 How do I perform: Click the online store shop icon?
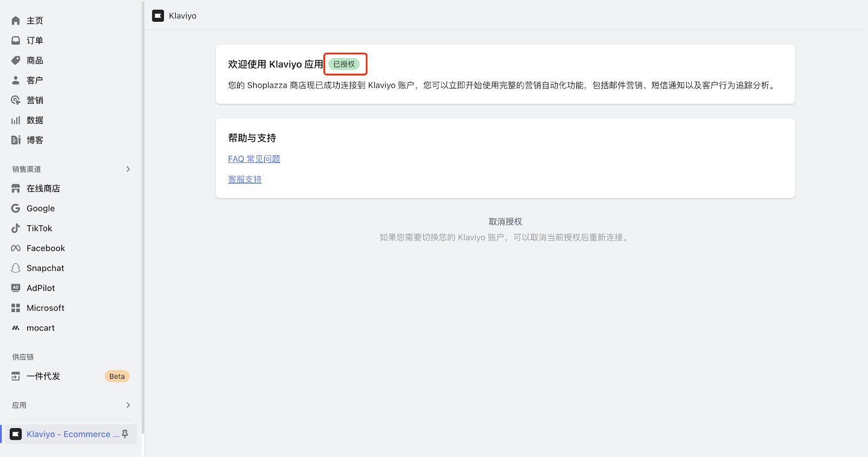pyautogui.click(x=16, y=188)
